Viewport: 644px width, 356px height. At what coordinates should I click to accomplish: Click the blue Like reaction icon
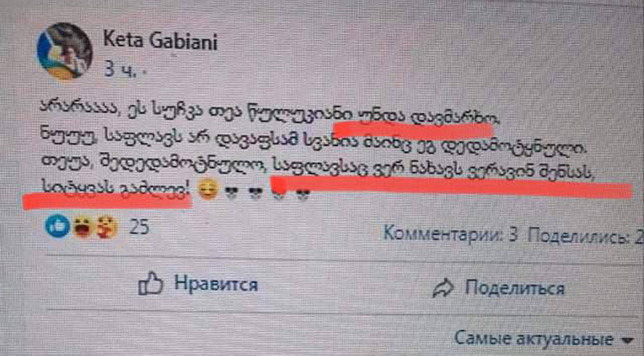coord(57,226)
